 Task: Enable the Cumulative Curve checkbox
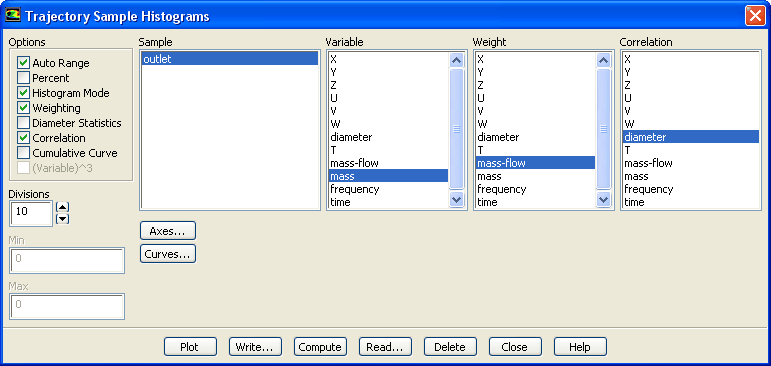[23, 153]
